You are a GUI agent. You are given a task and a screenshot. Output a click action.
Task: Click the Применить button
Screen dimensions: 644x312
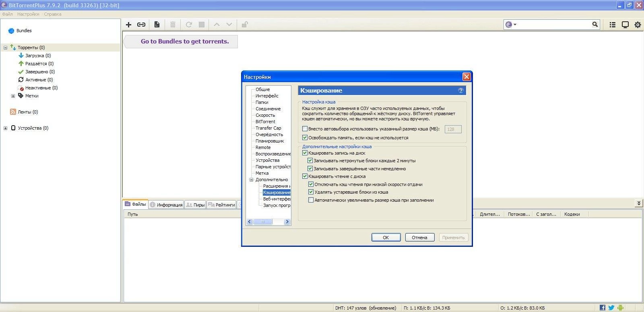(454, 238)
